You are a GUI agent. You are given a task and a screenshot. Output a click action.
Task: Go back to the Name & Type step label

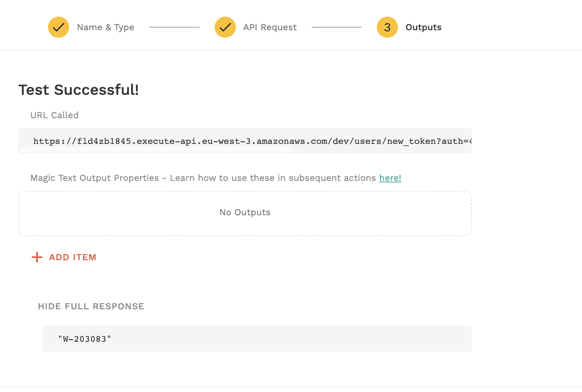[105, 27]
